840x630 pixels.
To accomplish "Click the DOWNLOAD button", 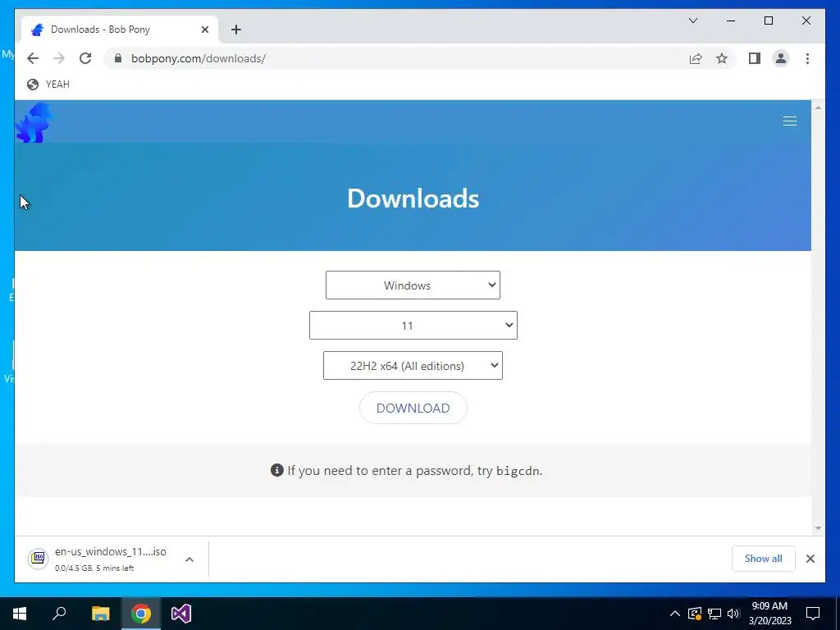I will (413, 408).
